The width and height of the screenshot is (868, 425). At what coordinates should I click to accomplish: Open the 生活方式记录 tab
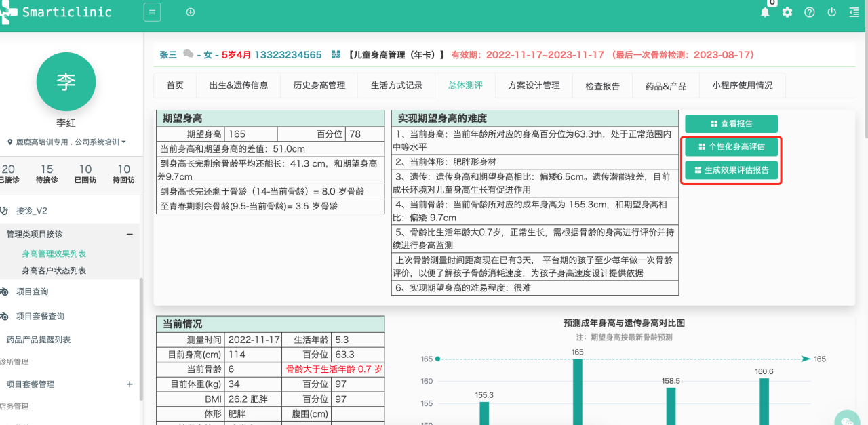coord(397,85)
